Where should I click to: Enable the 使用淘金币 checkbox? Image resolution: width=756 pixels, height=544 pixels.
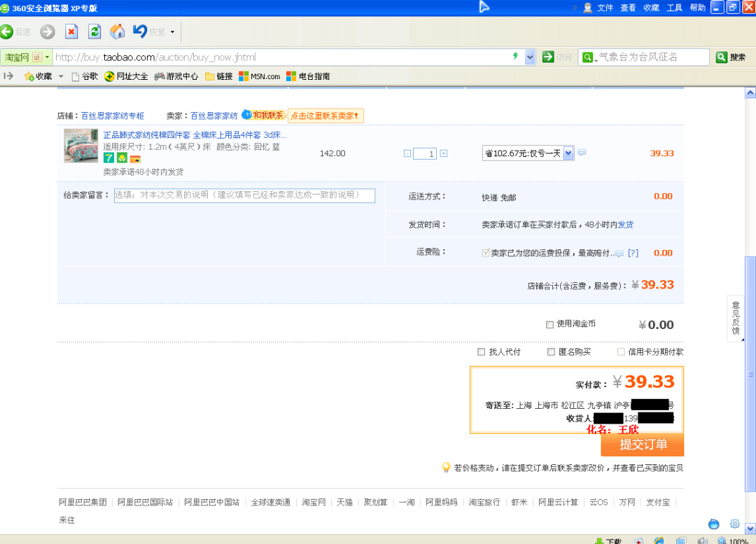coord(549,325)
